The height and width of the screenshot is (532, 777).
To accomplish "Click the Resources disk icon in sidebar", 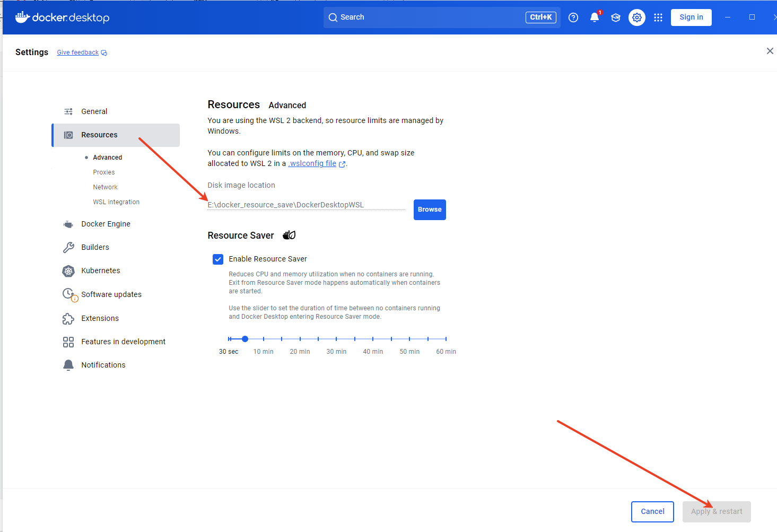I will (x=68, y=135).
